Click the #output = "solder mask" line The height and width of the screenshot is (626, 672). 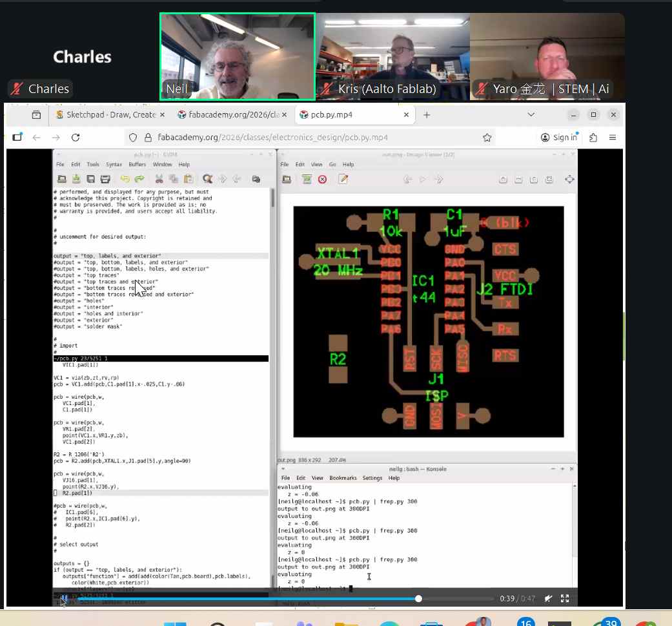(x=88, y=327)
